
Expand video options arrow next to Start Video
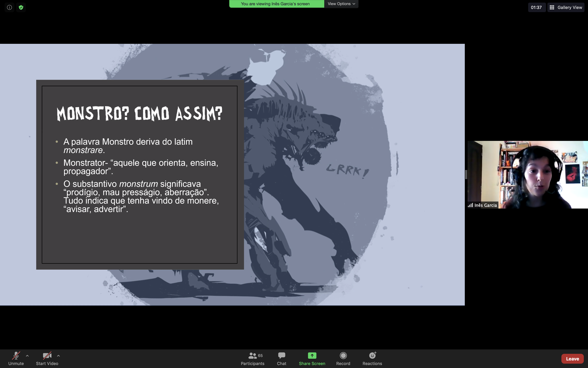point(58,356)
